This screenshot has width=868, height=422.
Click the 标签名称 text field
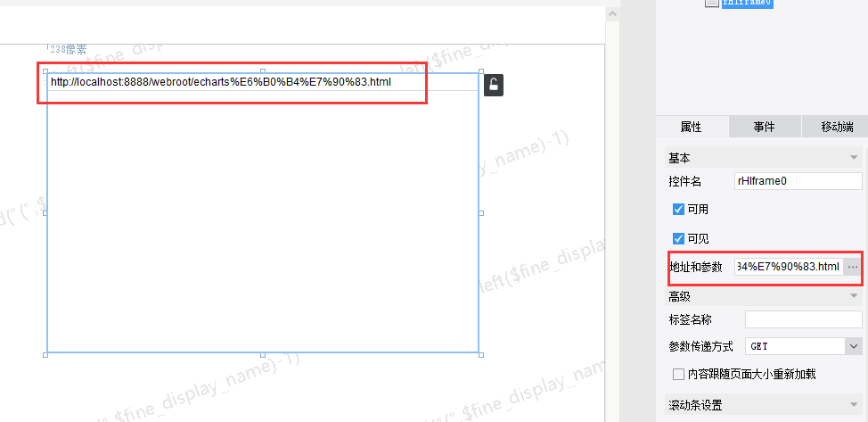[803, 319]
